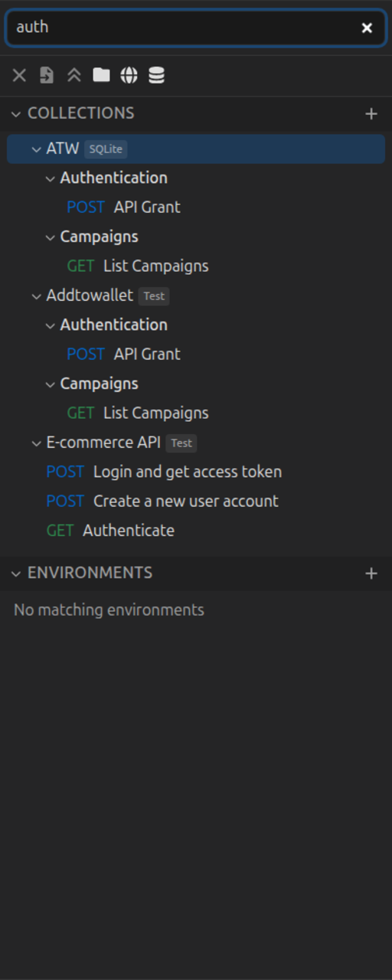Collapse the ENVIRONMENTS section
The image size is (392, 980).
(x=16, y=573)
